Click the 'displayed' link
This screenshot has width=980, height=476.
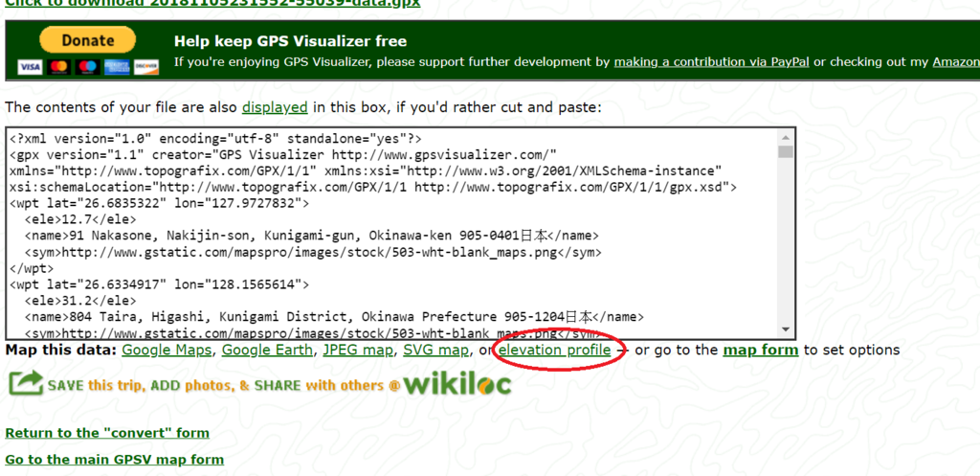[275, 107]
